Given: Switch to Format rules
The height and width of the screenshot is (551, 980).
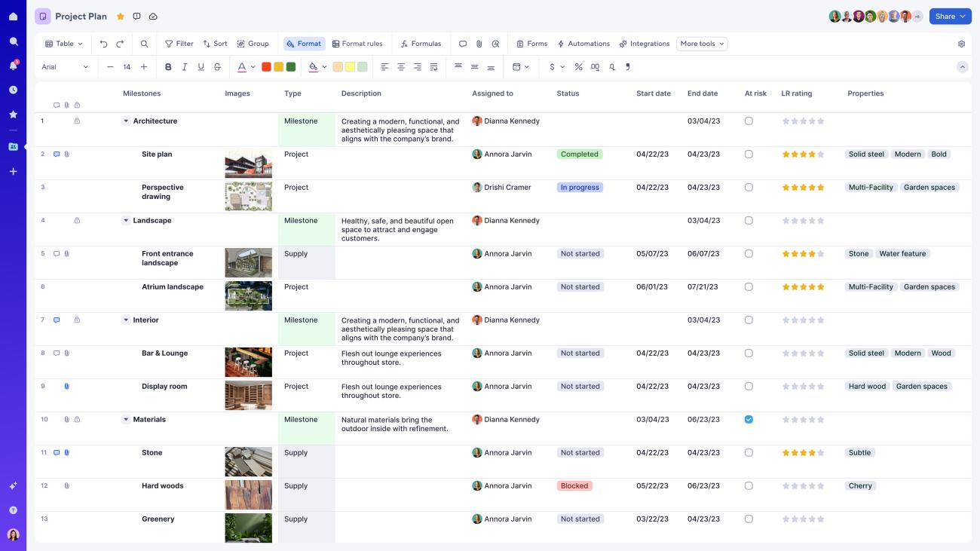Looking at the screenshot, I should (x=357, y=43).
